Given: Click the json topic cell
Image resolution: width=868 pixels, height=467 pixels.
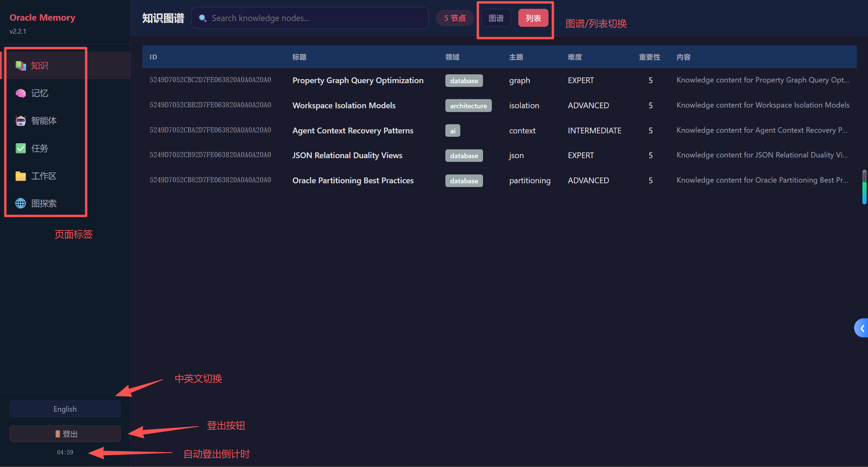Looking at the screenshot, I should tap(516, 155).
